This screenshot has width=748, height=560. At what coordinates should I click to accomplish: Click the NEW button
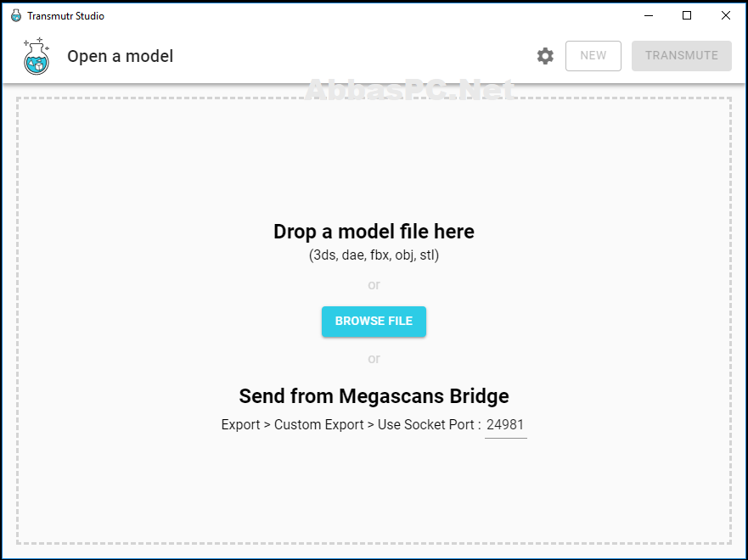pos(593,56)
